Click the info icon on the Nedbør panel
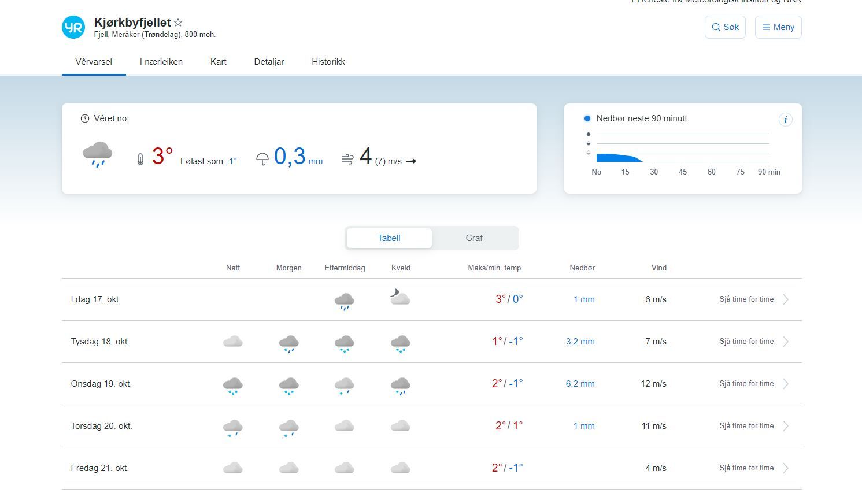The width and height of the screenshot is (862, 504). click(786, 119)
